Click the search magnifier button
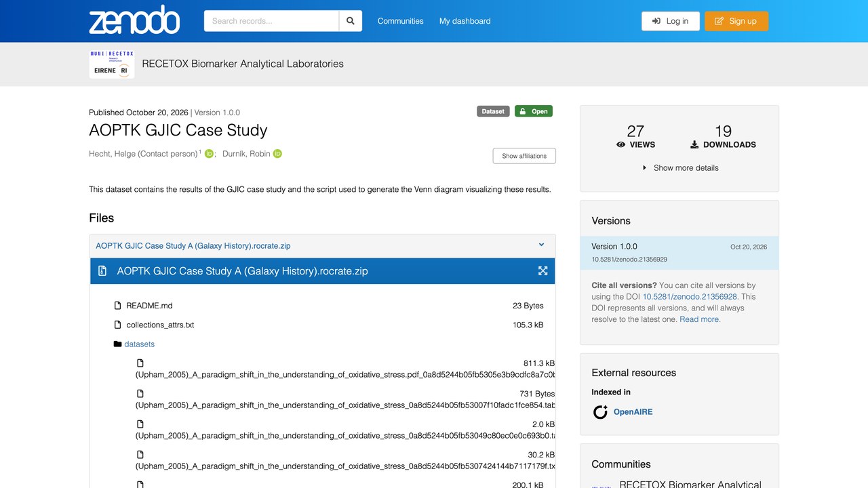 [351, 21]
